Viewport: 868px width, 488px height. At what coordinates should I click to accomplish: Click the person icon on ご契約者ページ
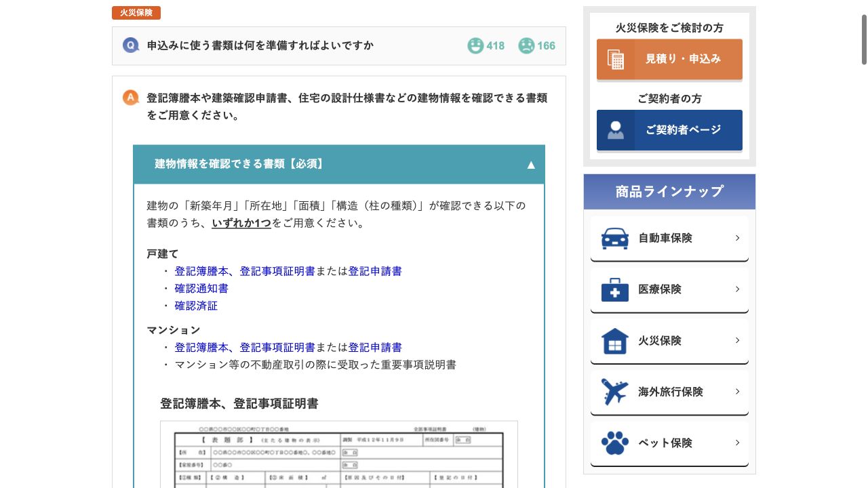tap(616, 129)
